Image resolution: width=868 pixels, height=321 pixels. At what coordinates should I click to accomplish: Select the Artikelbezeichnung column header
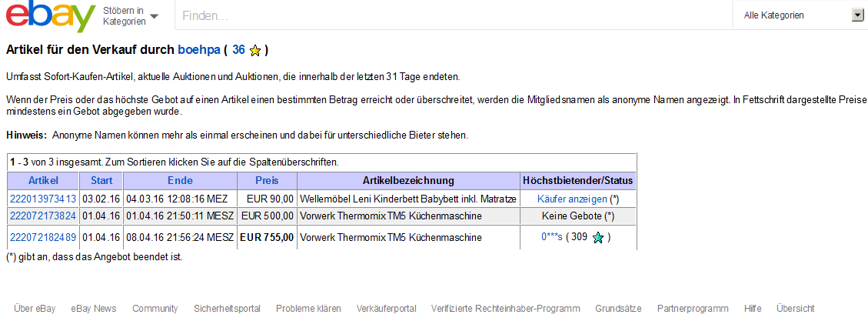[408, 181]
